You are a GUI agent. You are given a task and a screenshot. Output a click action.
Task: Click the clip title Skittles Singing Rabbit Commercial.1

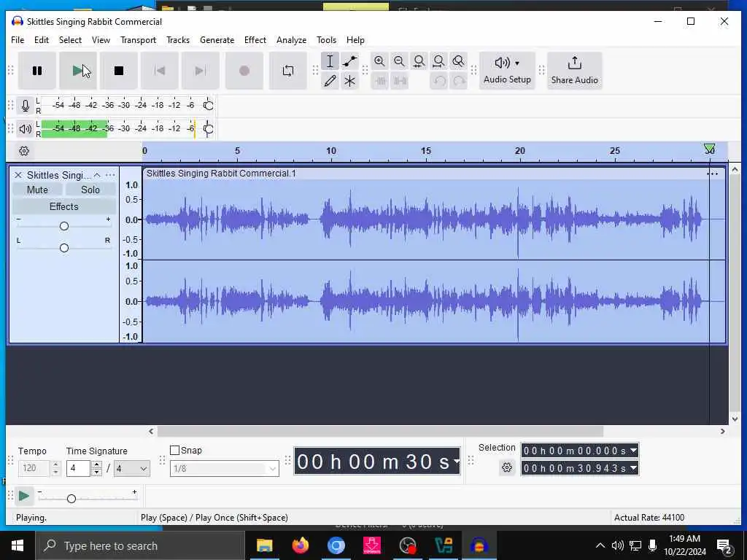(221, 174)
